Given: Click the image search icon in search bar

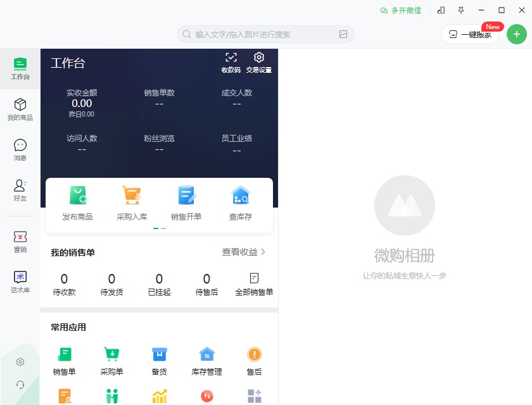Looking at the screenshot, I should pyautogui.click(x=343, y=34).
